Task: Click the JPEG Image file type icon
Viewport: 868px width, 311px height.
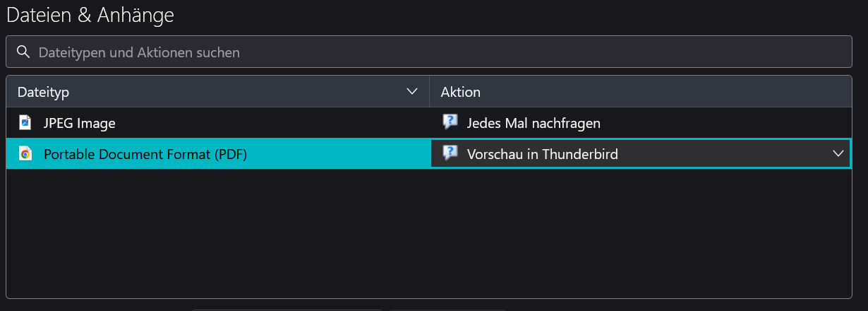Action: click(25, 123)
